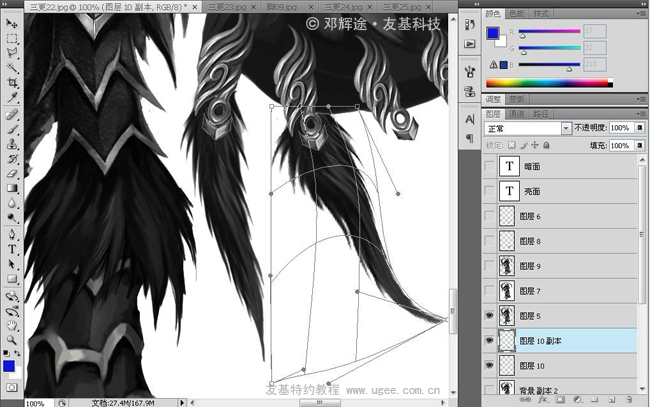Open the Actions panel play icon
650x407 pixels.
click(x=470, y=46)
